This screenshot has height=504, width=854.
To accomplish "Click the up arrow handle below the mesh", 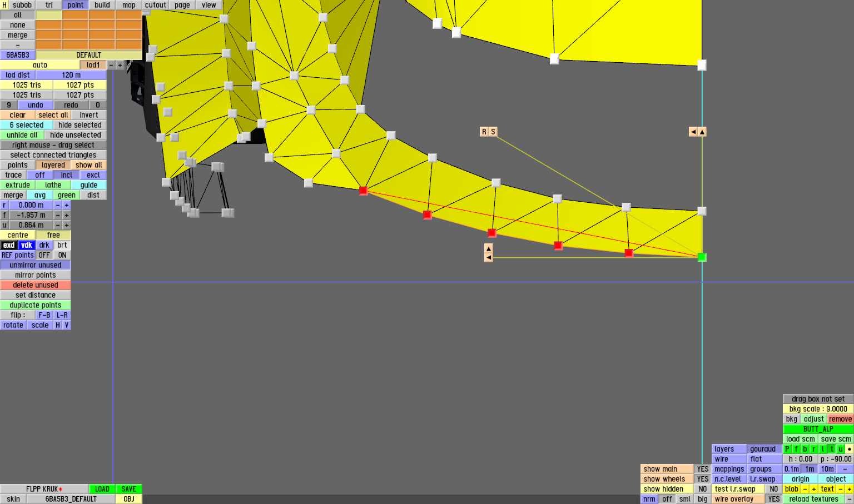I will (489, 248).
